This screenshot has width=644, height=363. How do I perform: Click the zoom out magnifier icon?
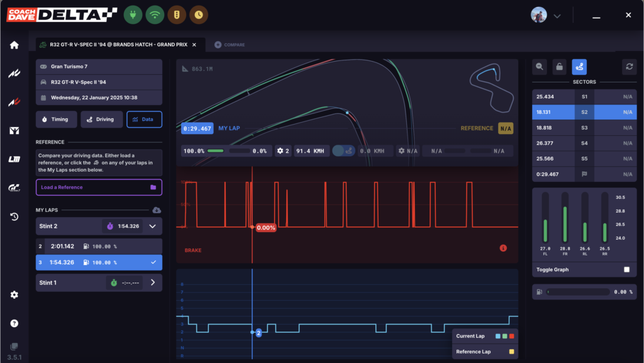pyautogui.click(x=540, y=67)
